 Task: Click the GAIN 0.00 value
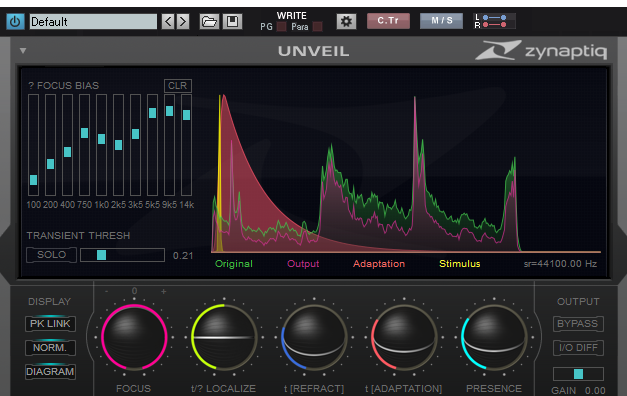595,390
